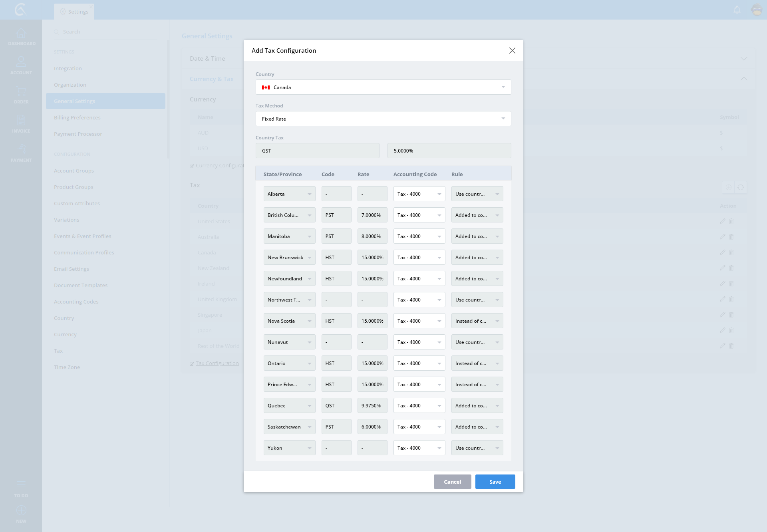Open the Payment sidebar icon
The image size is (767, 532).
click(21, 153)
